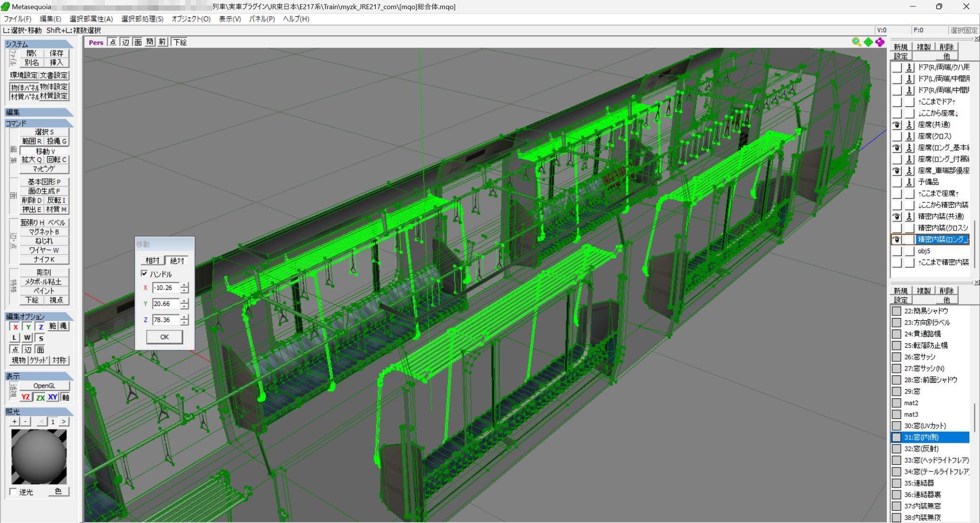Viewport: 980px width, 523px height.
Task: Increase X value with up stepper
Action: click(x=185, y=285)
